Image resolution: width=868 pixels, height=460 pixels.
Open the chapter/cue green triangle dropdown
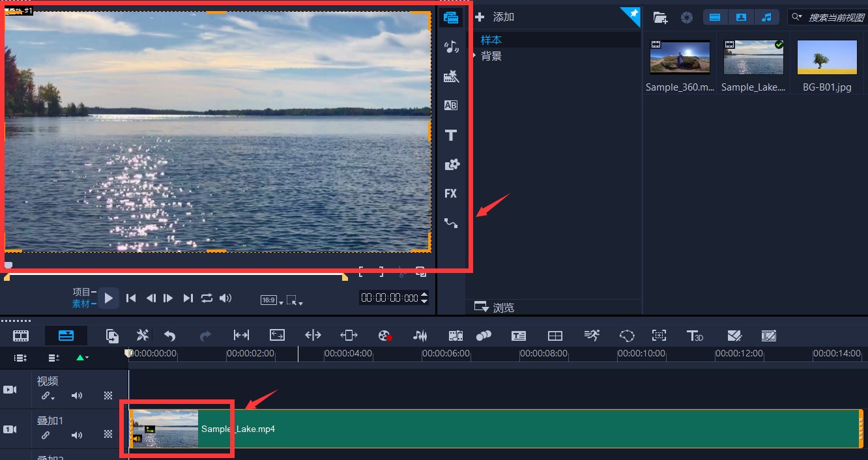[82, 358]
